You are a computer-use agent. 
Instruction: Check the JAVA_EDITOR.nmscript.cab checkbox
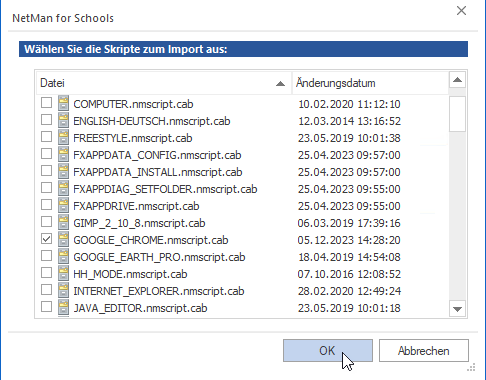(x=47, y=307)
